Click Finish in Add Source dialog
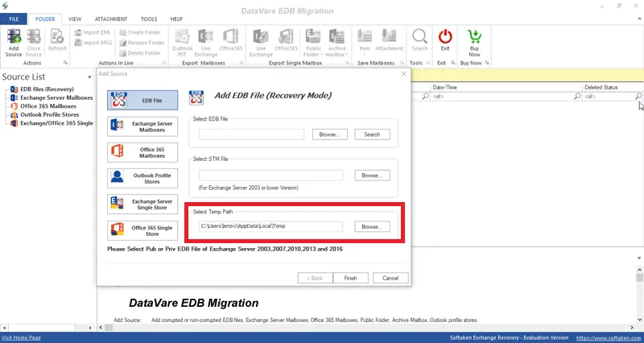 point(350,278)
